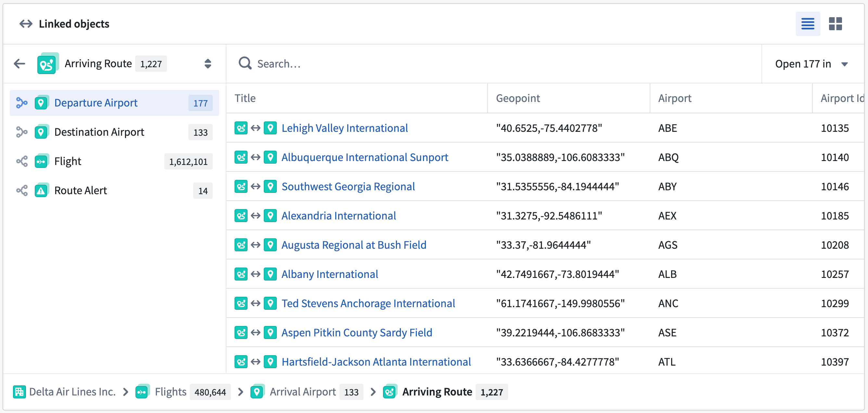Screen dimensions: 868x413
Task: Switch to grid view layout icon
Action: click(835, 24)
